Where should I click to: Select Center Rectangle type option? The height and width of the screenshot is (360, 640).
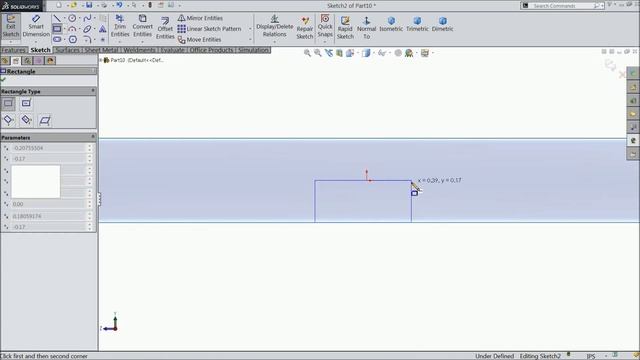26,104
